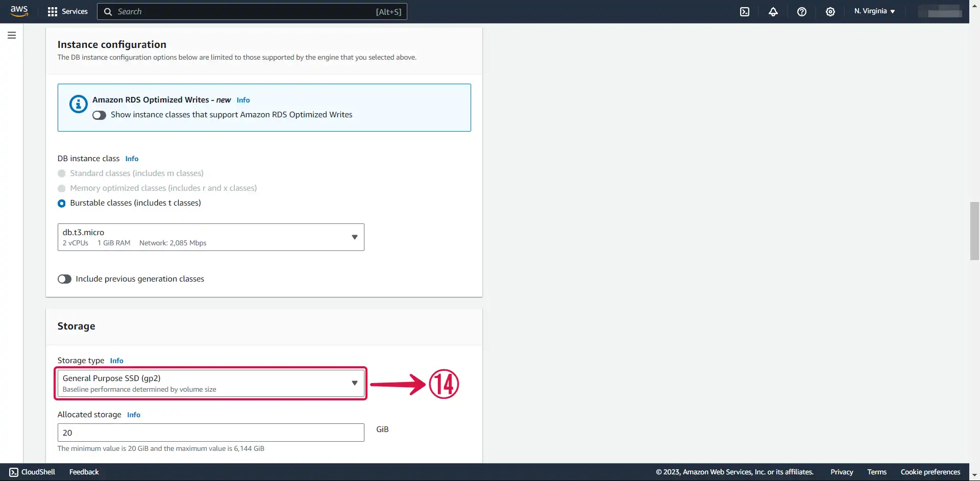Click the CloudShell icon in footer
The width and height of the screenshot is (980, 481).
[14, 472]
